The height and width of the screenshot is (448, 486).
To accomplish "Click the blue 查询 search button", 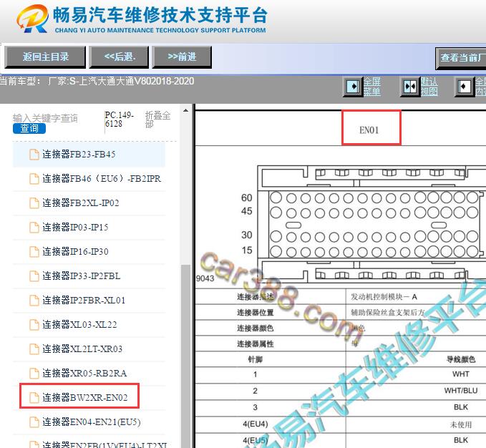I will [x=29, y=128].
